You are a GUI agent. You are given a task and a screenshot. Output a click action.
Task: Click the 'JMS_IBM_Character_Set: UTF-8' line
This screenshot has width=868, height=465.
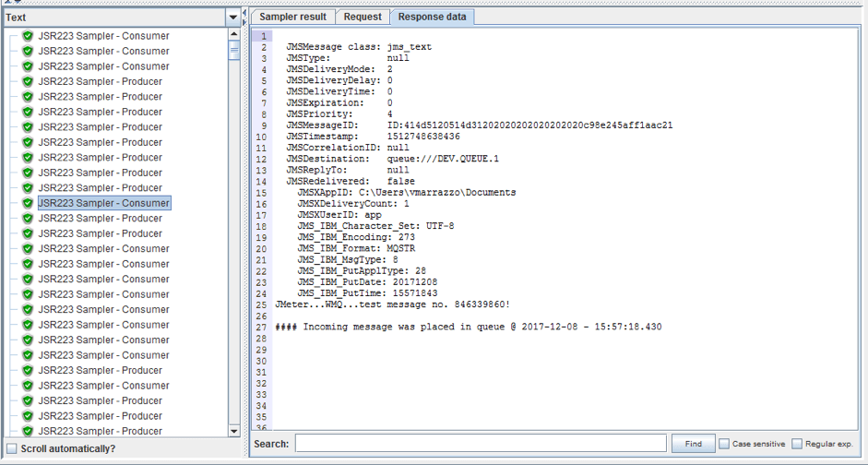[x=375, y=226]
